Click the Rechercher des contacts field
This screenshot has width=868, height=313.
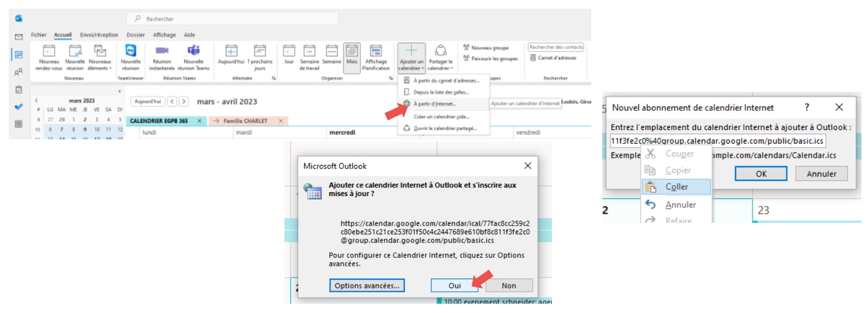pyautogui.click(x=556, y=47)
